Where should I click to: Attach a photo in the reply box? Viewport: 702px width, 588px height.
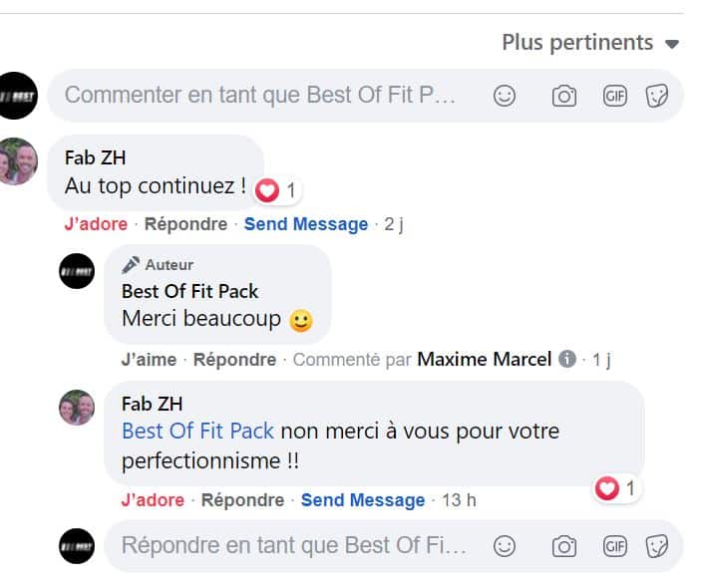point(564,546)
